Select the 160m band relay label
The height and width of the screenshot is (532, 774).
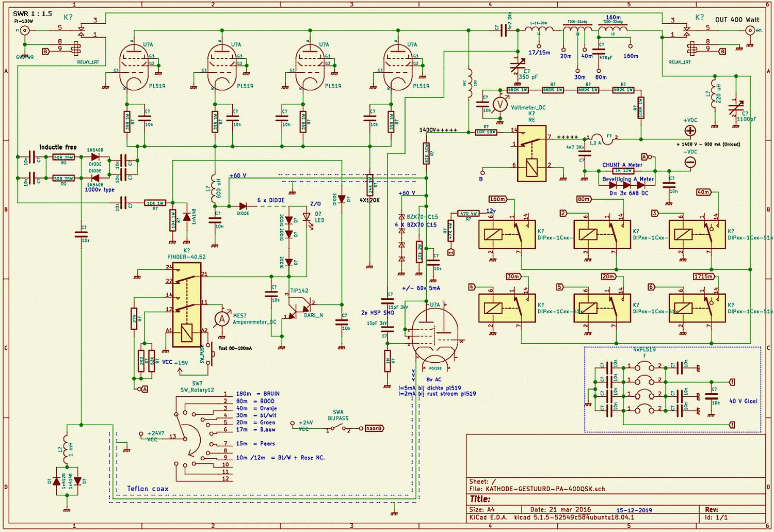[497, 199]
